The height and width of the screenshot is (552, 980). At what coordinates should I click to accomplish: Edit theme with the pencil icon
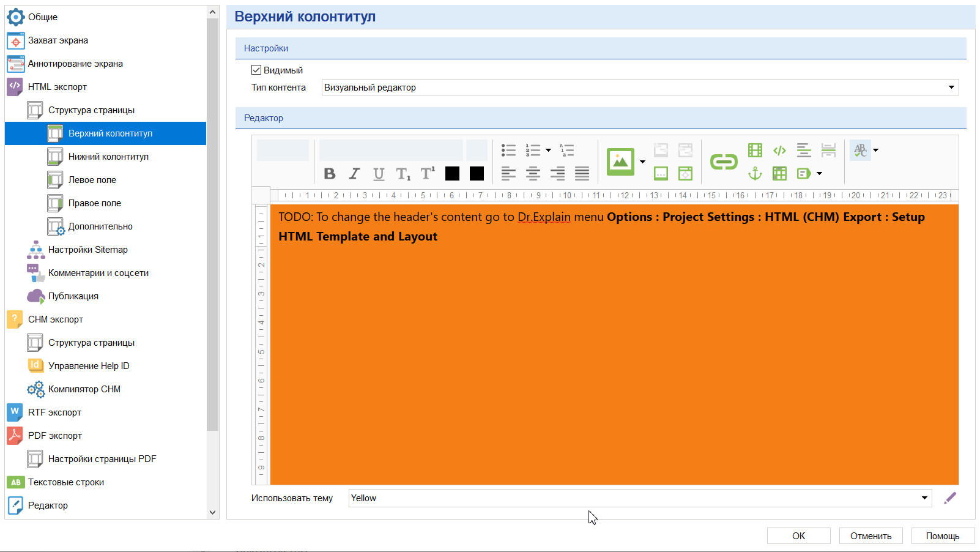949,498
